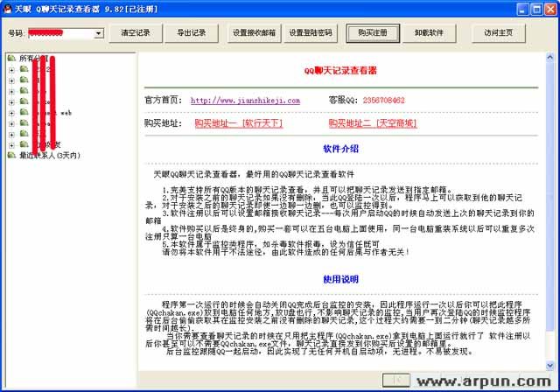Expand the group whose name ends in web
The width and height of the screenshot is (560, 392).
point(11,113)
